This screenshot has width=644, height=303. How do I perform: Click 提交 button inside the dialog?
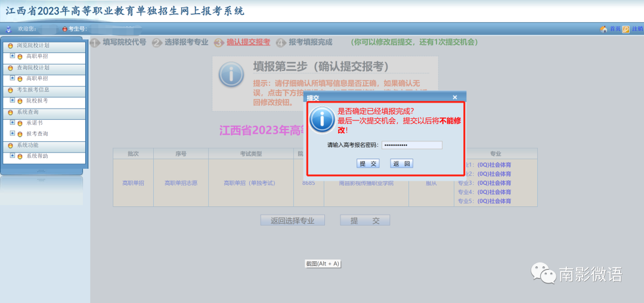click(368, 163)
